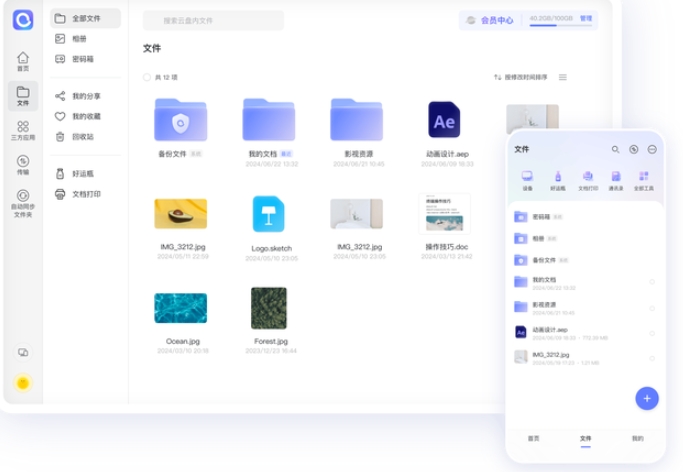Select the 操作技巧.doc document
The image size is (683, 472).
[445, 214]
